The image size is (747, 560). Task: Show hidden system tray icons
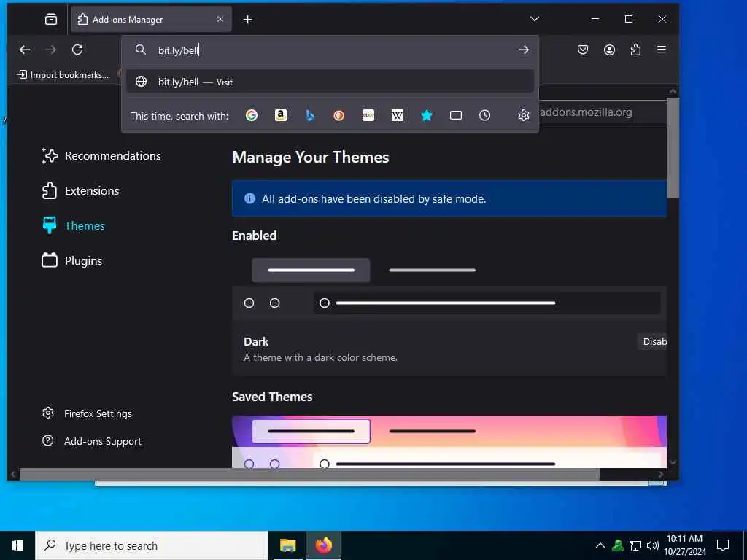[600, 545]
